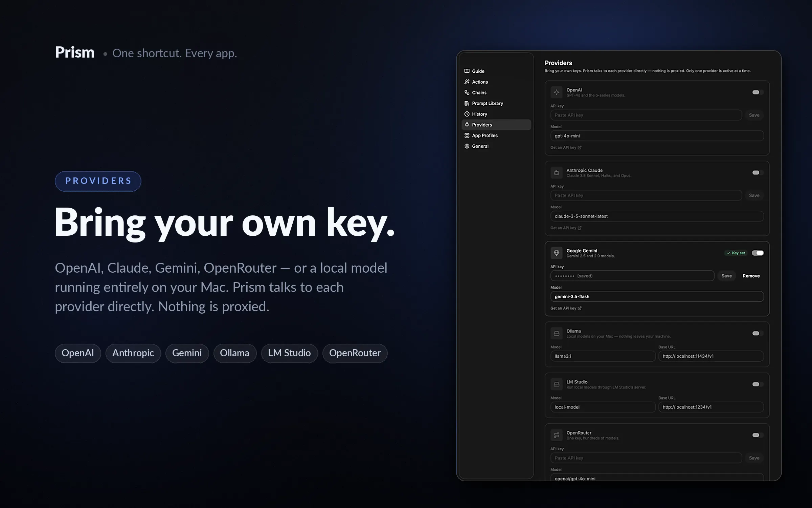The image size is (812, 508).
Task: Edit the LM Studio base URL field
Action: coord(711,407)
